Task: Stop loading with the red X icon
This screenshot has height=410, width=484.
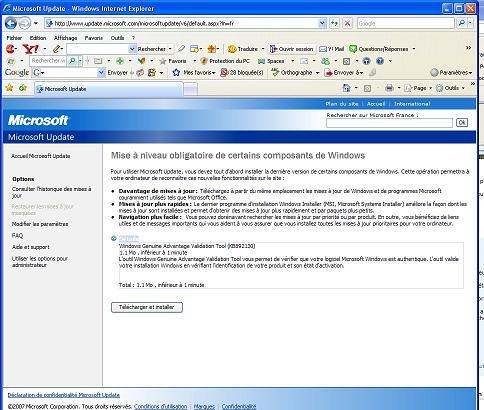Action: point(347,23)
